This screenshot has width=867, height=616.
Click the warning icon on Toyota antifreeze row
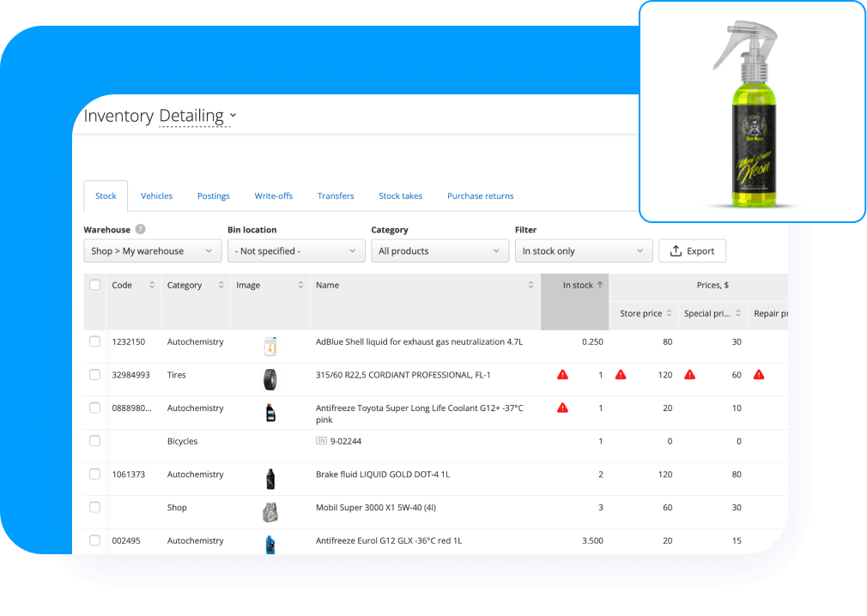pyautogui.click(x=562, y=408)
